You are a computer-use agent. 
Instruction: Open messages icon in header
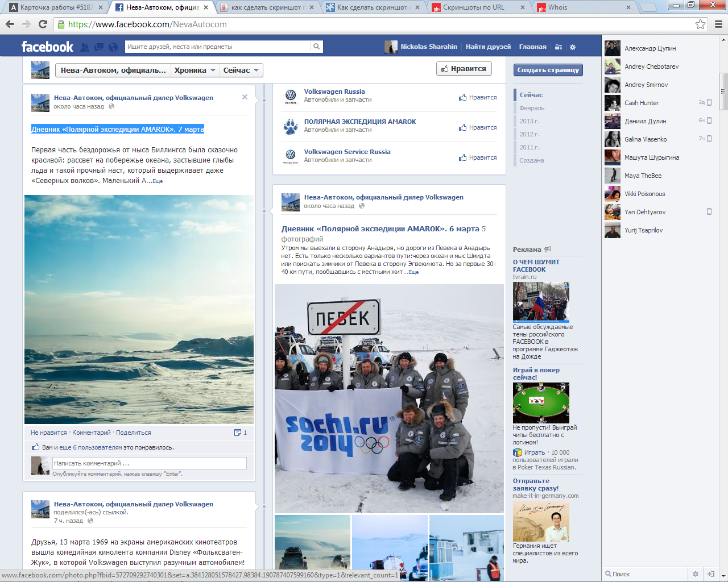99,47
